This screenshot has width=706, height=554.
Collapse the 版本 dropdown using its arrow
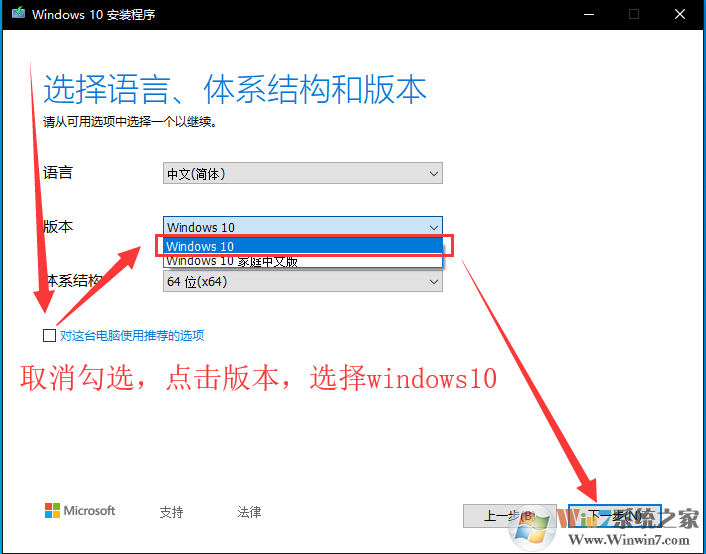[433, 228]
